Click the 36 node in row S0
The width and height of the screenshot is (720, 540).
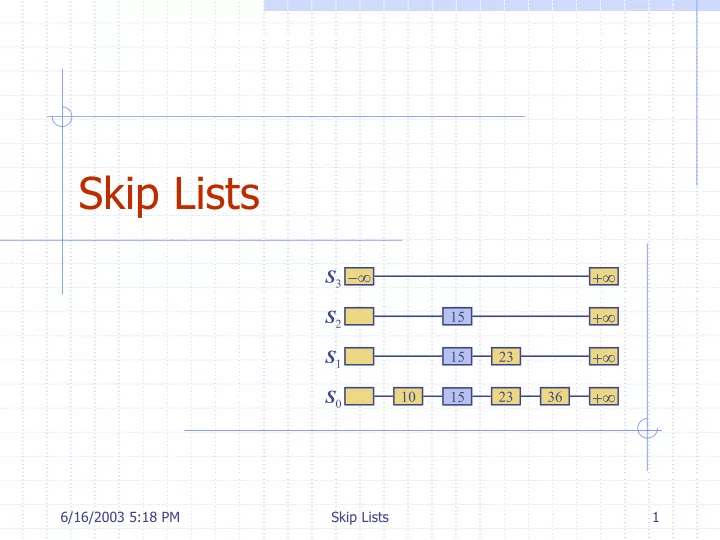coord(555,396)
